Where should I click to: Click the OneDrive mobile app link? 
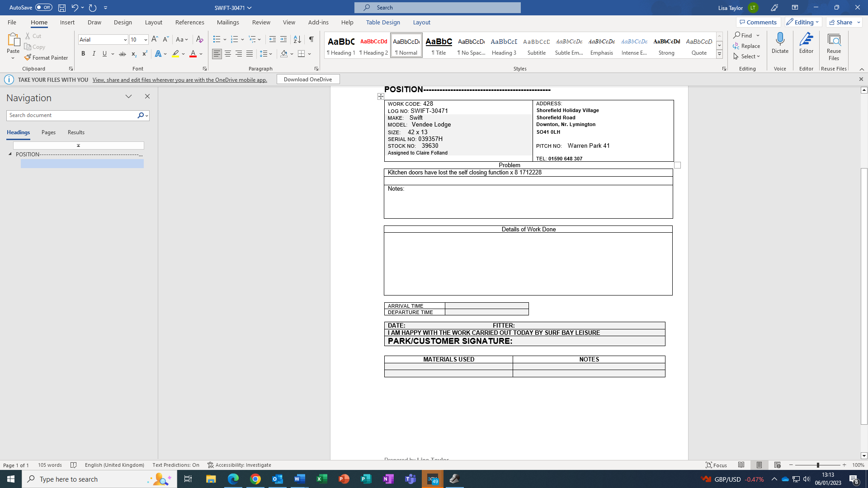pos(179,80)
